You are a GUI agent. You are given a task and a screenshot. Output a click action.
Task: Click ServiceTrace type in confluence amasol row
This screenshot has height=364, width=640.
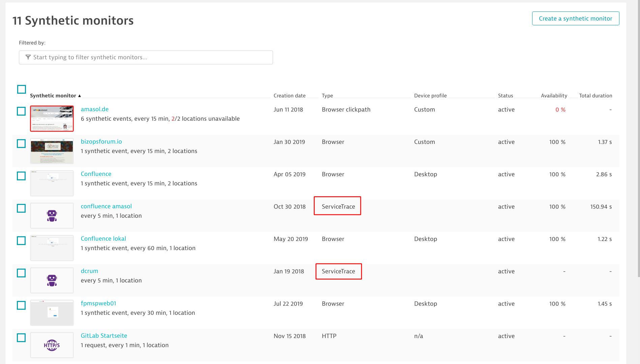[338, 207]
